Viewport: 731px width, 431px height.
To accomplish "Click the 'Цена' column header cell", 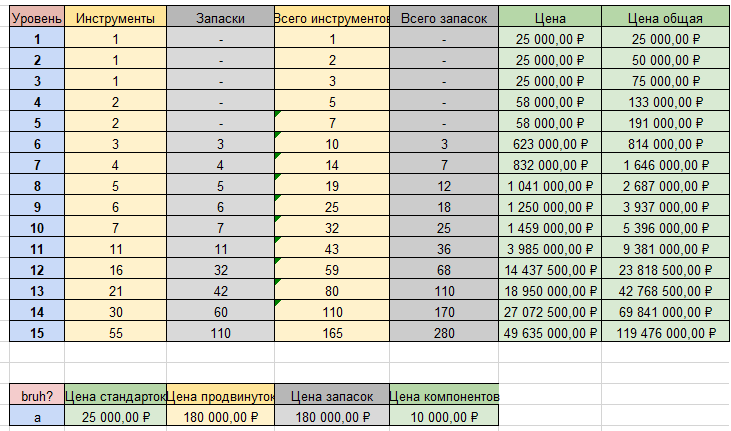I will 550,17.
